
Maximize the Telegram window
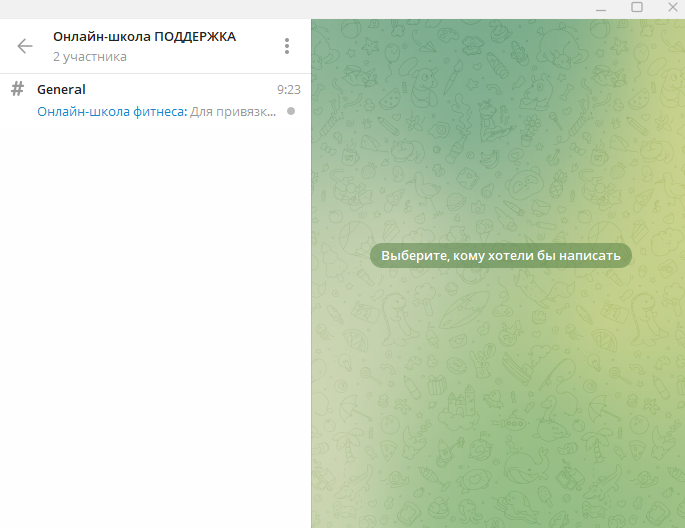click(636, 8)
